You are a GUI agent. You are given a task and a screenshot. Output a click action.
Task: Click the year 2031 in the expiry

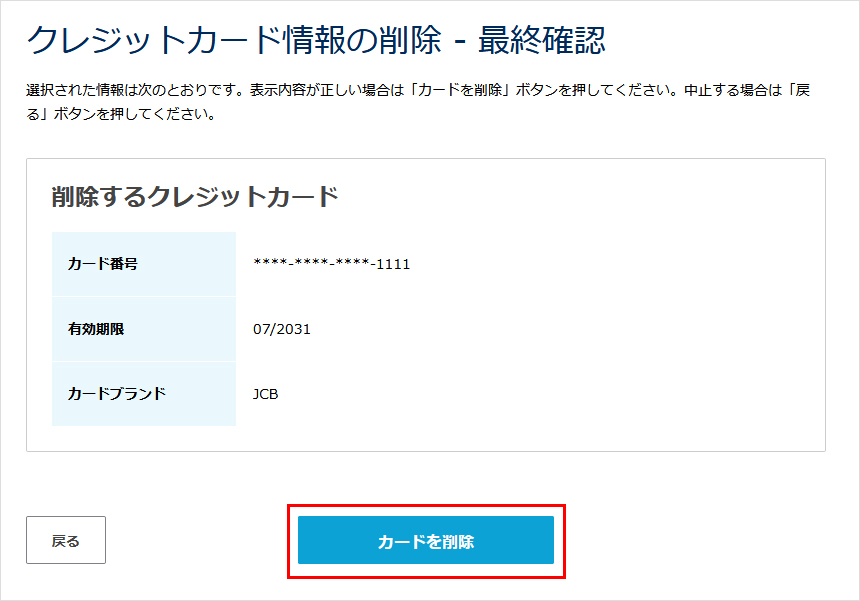(293, 329)
